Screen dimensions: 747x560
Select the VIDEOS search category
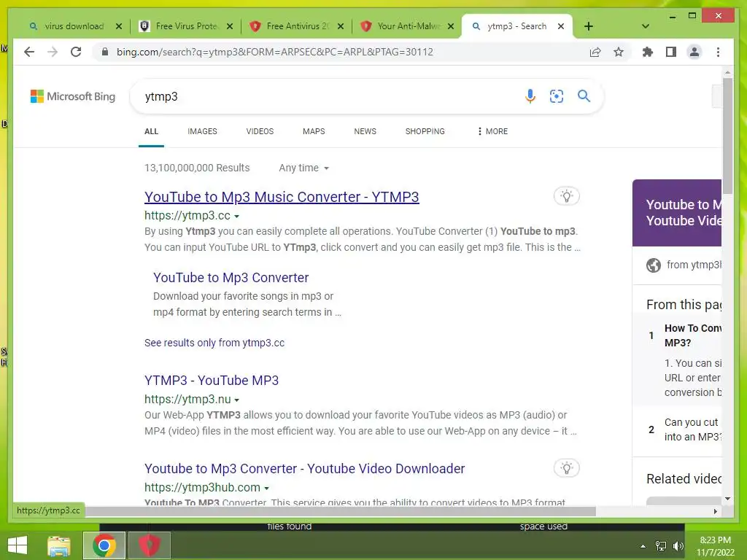260,131
